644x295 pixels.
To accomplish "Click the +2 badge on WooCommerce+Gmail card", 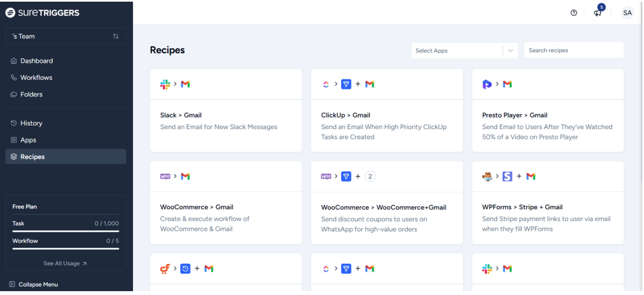I will tap(370, 176).
